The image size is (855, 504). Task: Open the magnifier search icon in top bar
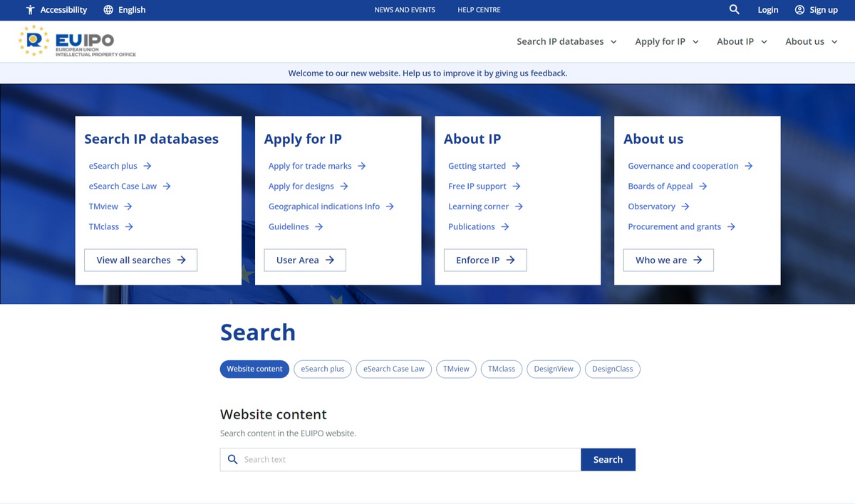point(735,9)
